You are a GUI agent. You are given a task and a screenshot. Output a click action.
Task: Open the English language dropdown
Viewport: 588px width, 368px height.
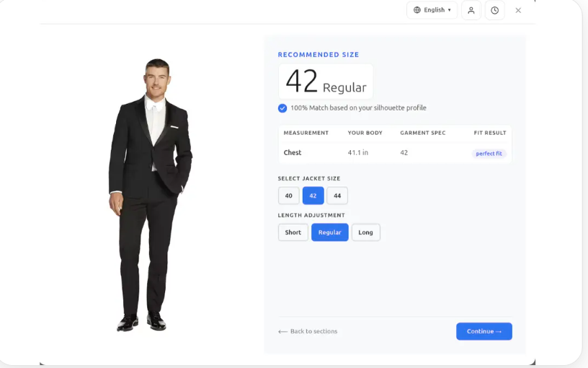click(432, 10)
